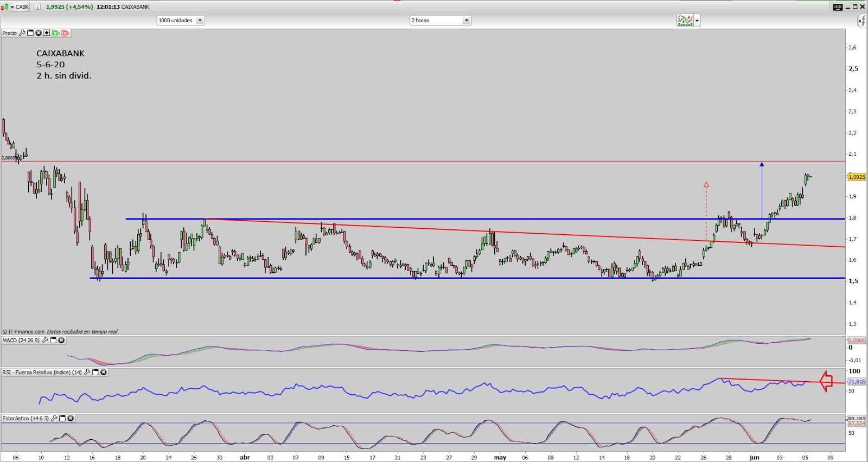The width and height of the screenshot is (868, 462).
Task: Close the chart window
Action: point(863,7)
